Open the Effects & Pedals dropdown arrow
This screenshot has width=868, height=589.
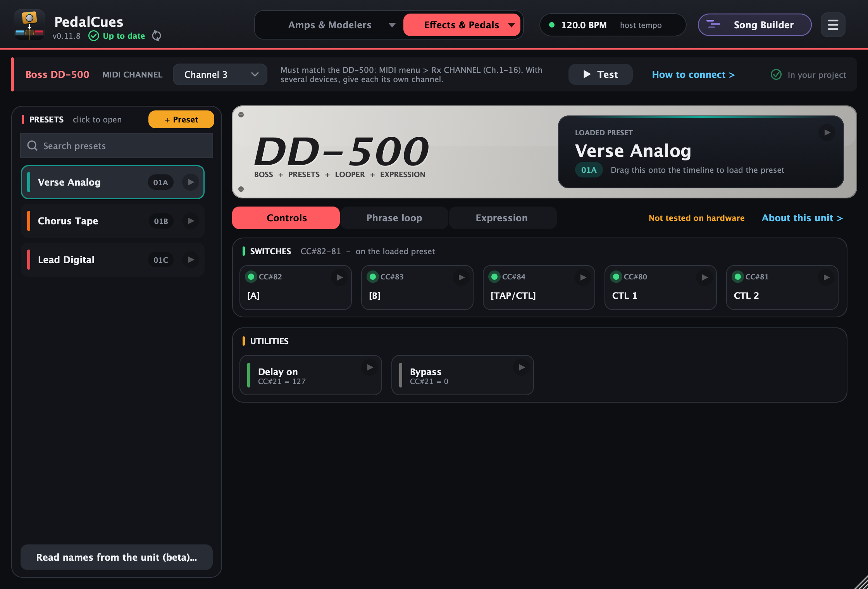click(511, 25)
